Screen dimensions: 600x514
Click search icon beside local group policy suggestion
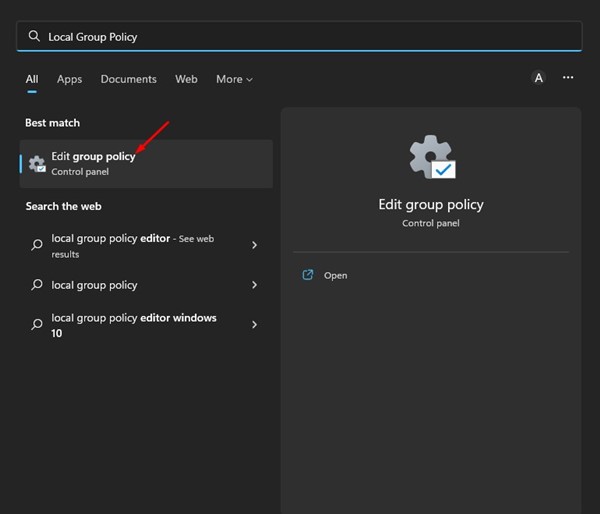click(37, 284)
